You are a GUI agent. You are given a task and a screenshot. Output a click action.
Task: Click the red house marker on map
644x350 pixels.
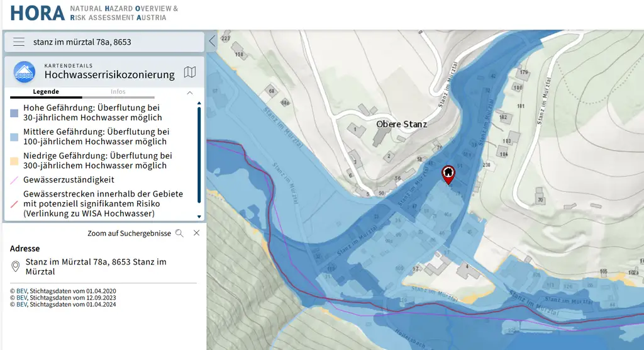coord(448,174)
